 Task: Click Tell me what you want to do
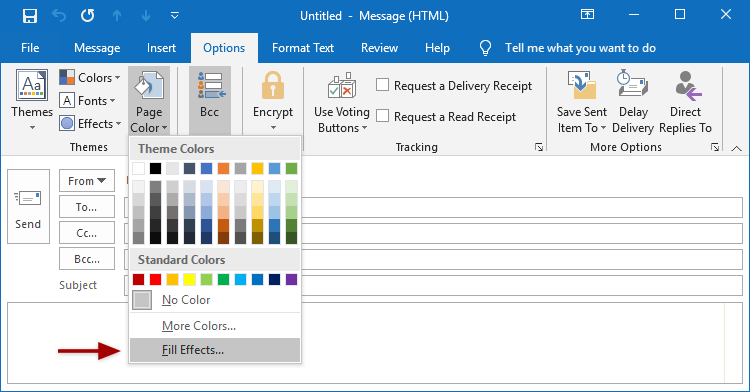tap(580, 48)
